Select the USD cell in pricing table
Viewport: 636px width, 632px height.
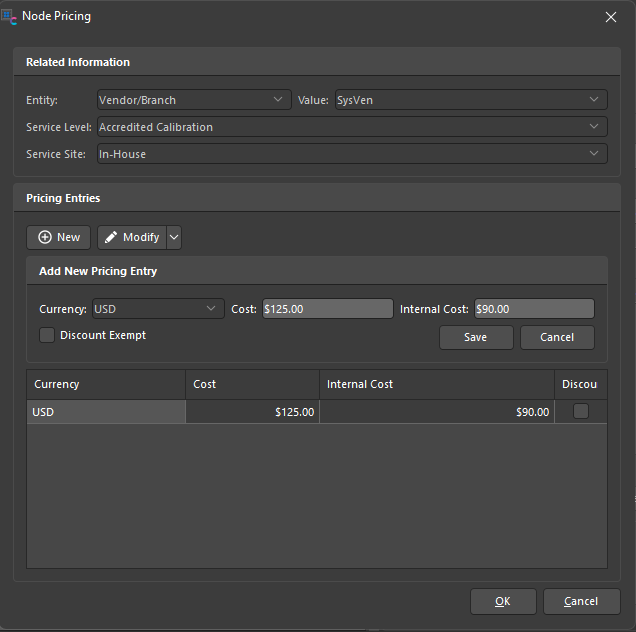pos(105,412)
